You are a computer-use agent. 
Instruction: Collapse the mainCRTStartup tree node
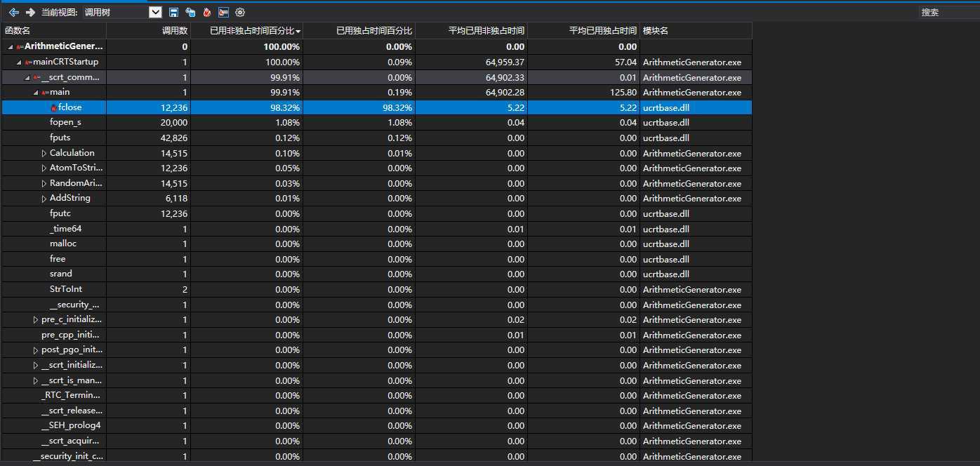19,62
